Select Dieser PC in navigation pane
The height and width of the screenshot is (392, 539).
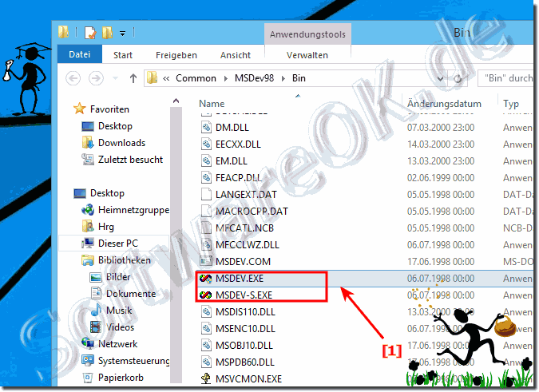pyautogui.click(x=113, y=244)
